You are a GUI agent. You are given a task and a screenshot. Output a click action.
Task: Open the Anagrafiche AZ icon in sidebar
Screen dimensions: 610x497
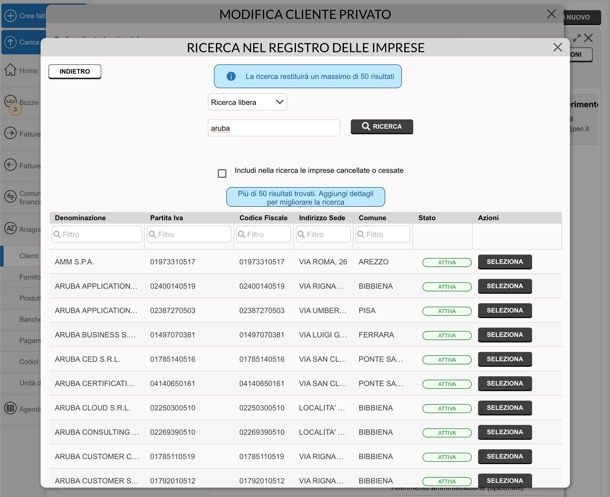pos(11,228)
